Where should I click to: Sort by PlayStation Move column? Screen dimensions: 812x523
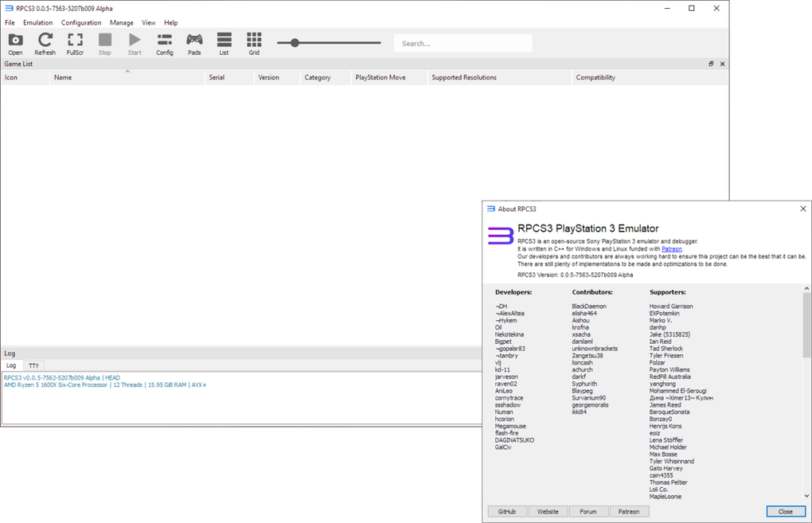point(389,77)
